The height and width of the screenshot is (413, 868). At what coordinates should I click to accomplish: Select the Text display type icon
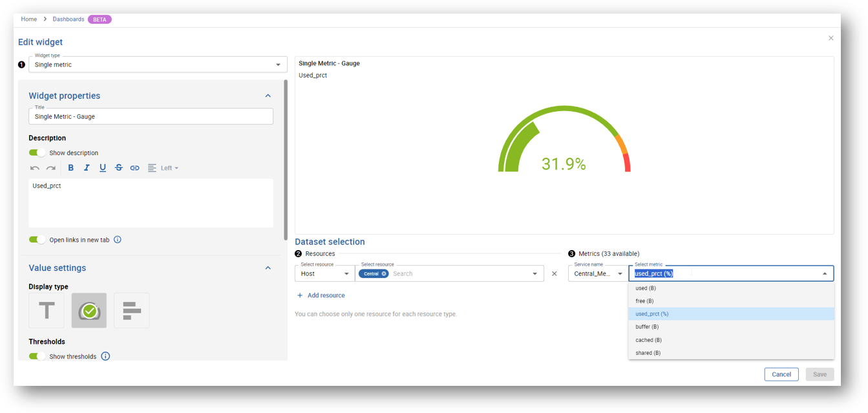pos(47,311)
